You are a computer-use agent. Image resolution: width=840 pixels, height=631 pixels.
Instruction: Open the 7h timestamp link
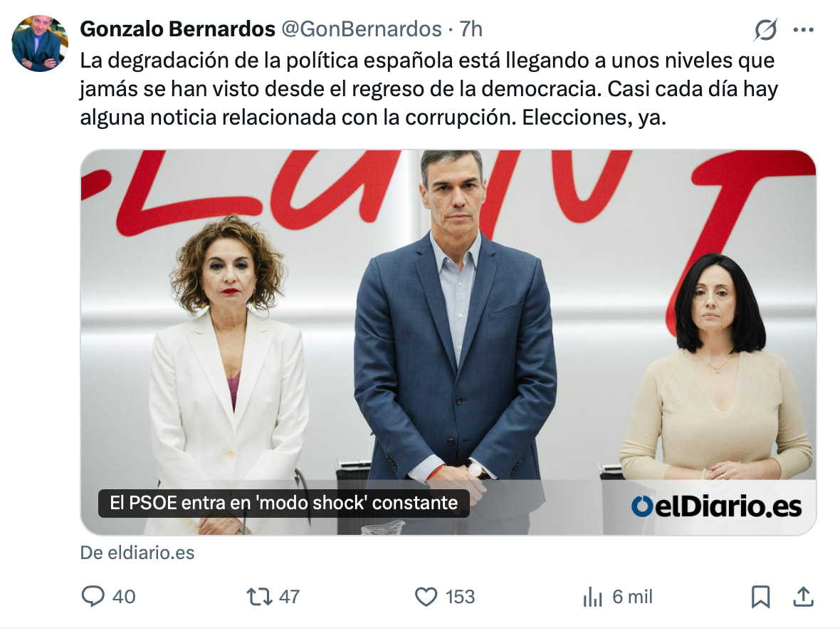pyautogui.click(x=471, y=29)
